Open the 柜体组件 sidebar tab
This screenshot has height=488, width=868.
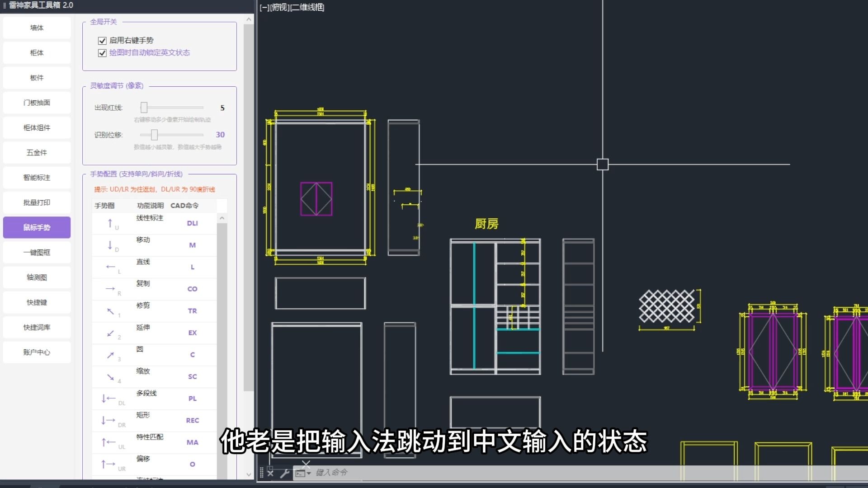(x=37, y=128)
